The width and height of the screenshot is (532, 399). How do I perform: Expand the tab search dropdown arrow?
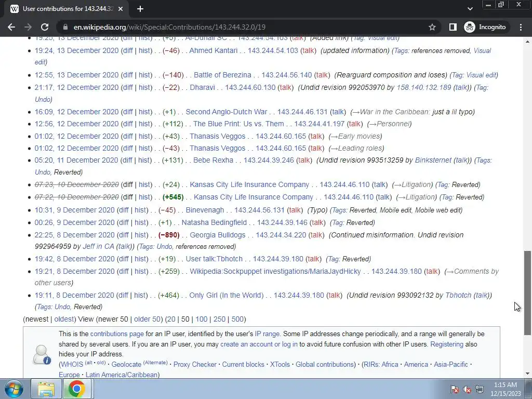coord(470,9)
